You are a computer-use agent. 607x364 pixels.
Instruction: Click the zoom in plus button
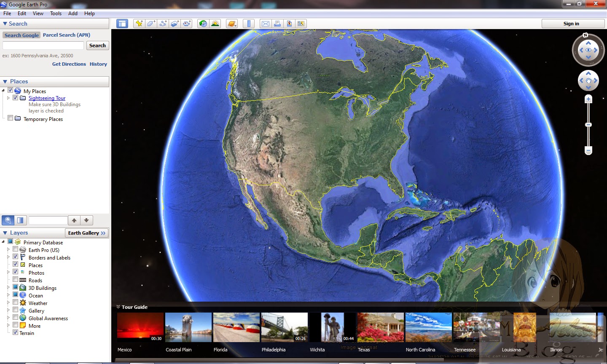coord(588,99)
